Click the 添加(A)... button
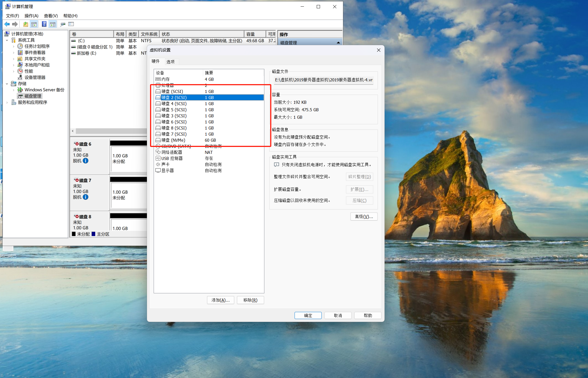The width and height of the screenshot is (588, 378). (x=220, y=300)
